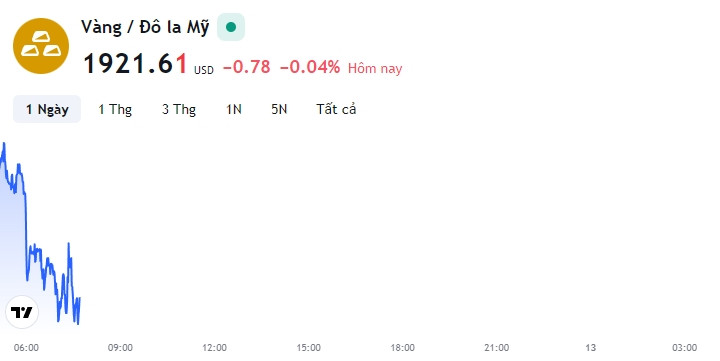Open the Vàng / Đô la Mỹ title
Screen dimensions: 720x361
click(x=145, y=27)
